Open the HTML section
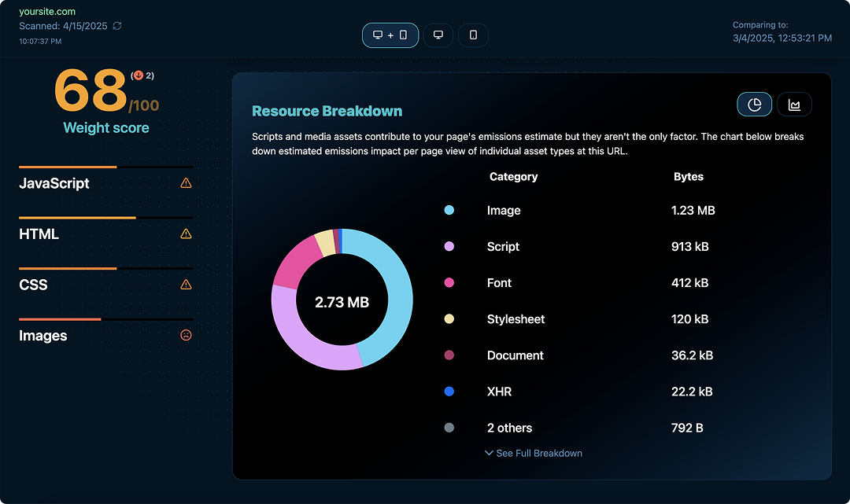Viewport: 850px width, 504px height. click(x=39, y=234)
